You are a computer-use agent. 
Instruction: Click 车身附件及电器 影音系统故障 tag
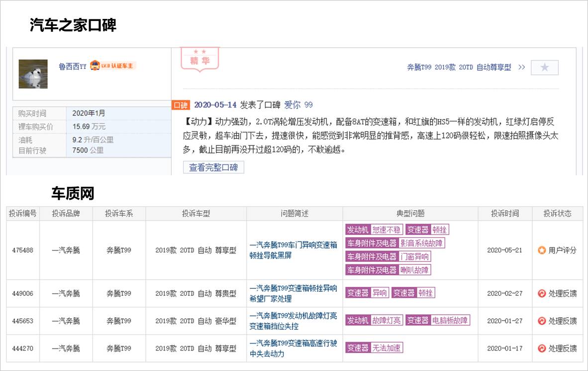click(395, 243)
